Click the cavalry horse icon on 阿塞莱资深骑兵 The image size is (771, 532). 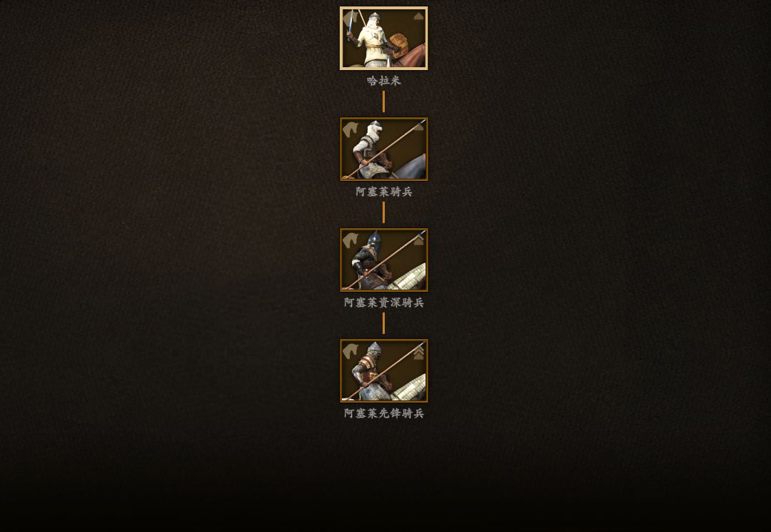pyautogui.click(x=350, y=240)
